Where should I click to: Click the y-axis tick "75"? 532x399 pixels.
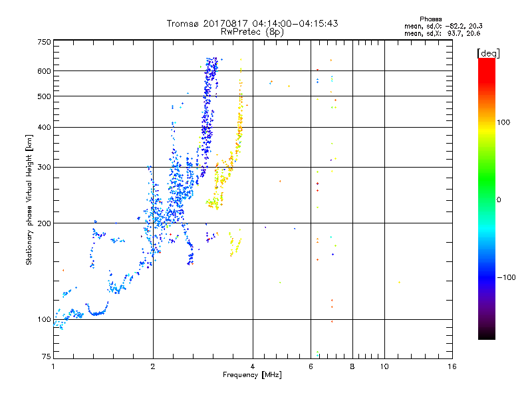tap(47, 356)
